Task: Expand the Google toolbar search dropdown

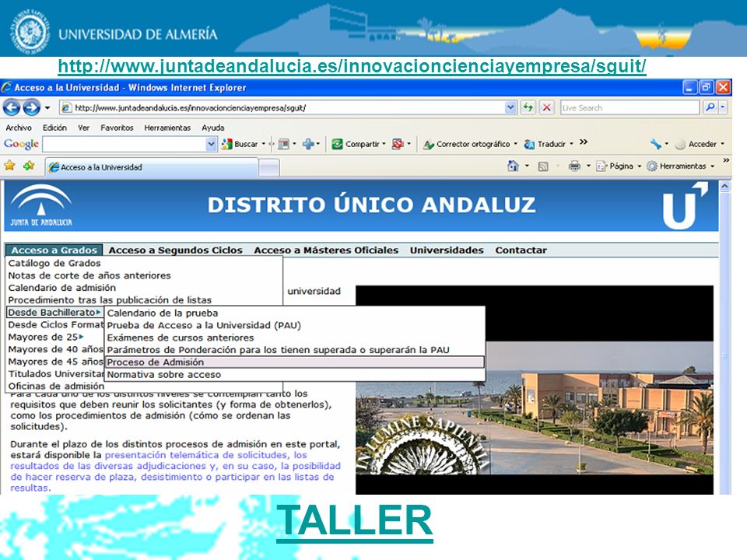Action: (x=212, y=144)
